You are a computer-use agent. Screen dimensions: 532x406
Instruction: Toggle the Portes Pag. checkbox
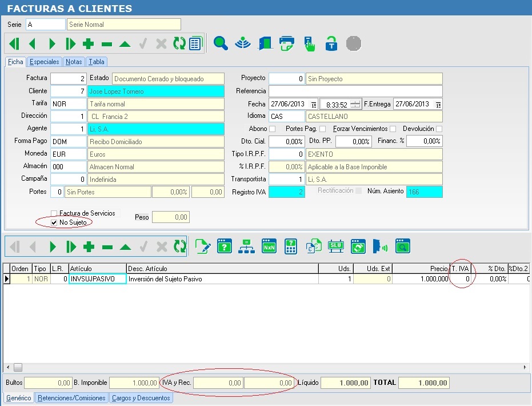coord(323,129)
